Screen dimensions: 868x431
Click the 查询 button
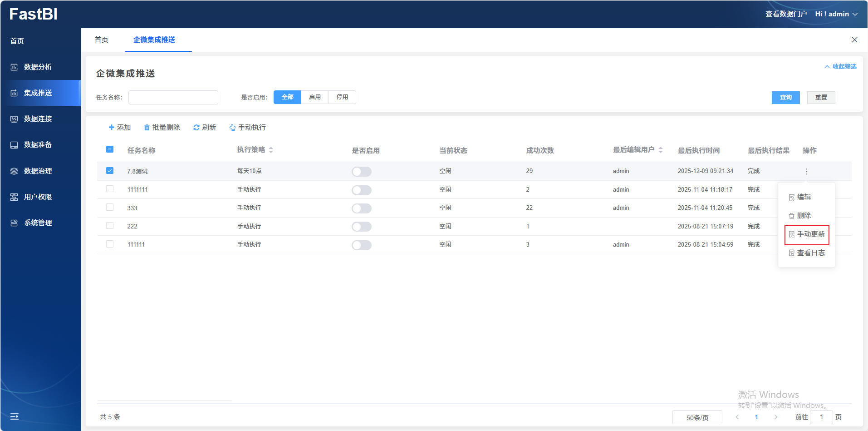[x=785, y=98]
